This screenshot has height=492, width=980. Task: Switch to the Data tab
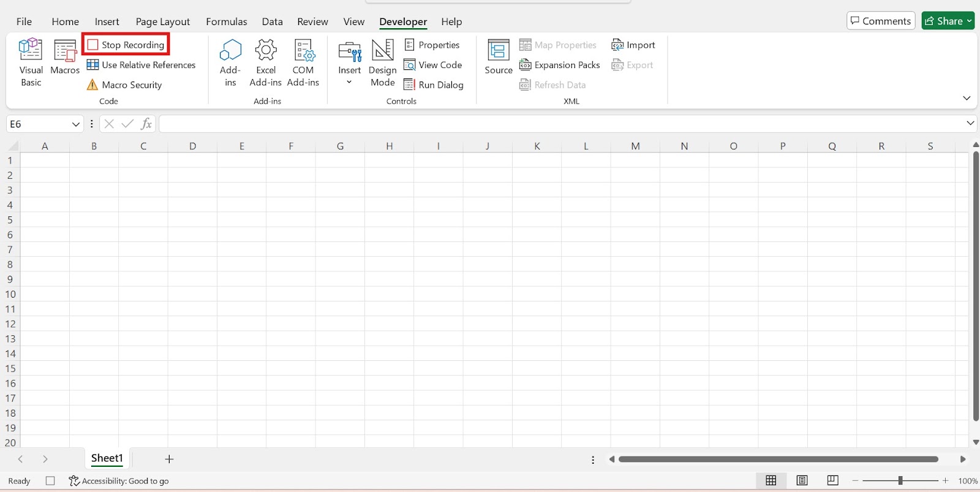coord(272,21)
